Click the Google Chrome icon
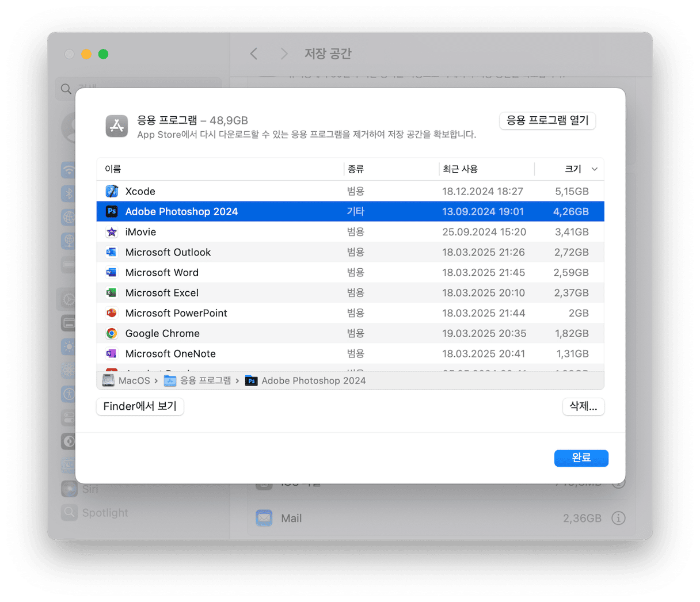The image size is (700, 602). pos(112,333)
